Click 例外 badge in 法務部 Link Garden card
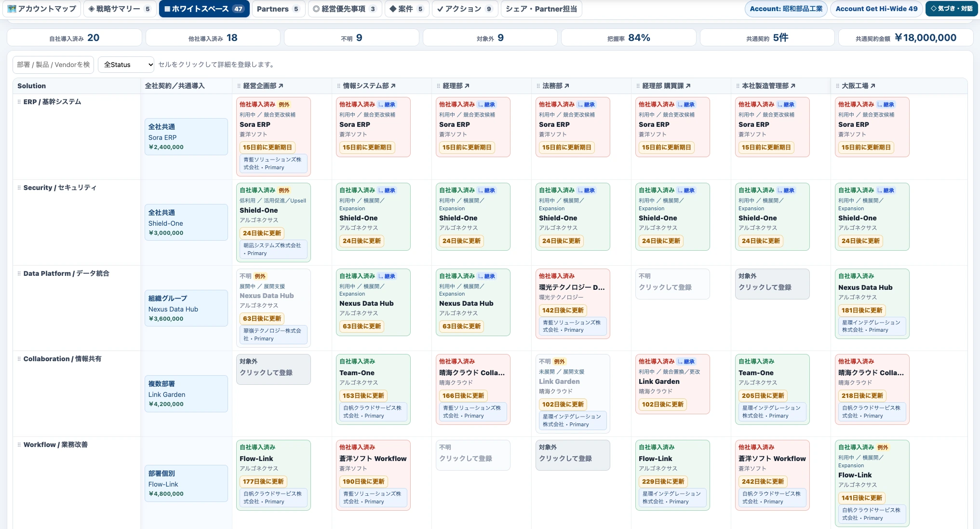This screenshot has height=529, width=980. point(559,362)
